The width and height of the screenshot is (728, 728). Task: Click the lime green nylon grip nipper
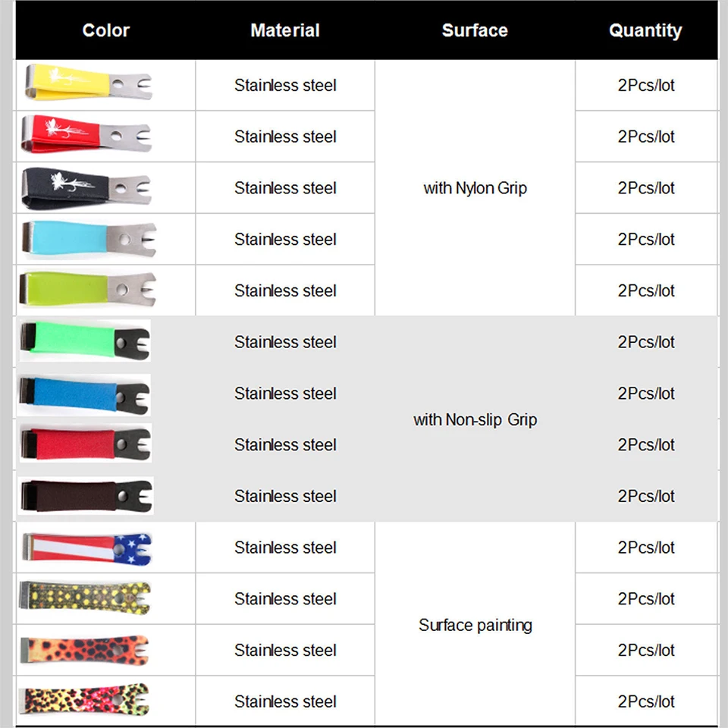point(87,289)
